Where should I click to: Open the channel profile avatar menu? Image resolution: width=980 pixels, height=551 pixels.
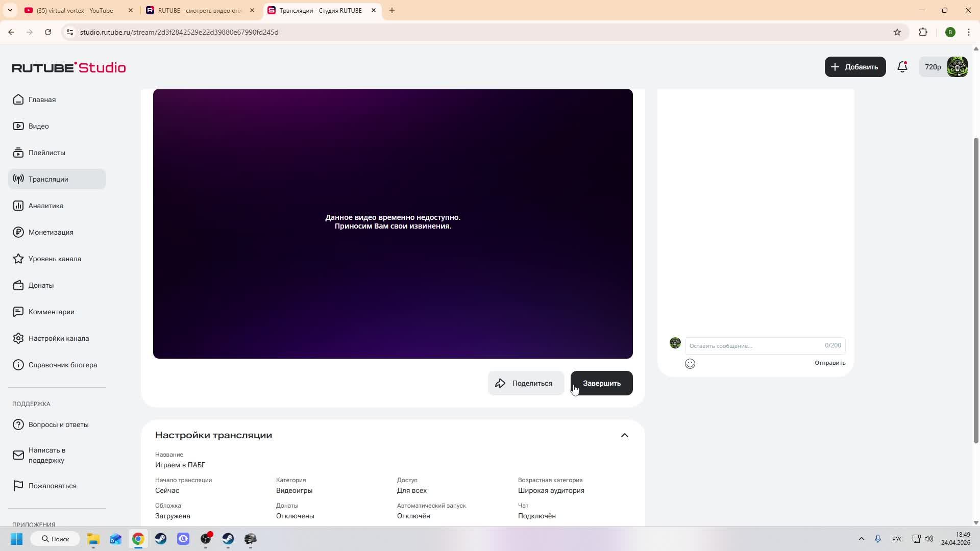(x=957, y=67)
